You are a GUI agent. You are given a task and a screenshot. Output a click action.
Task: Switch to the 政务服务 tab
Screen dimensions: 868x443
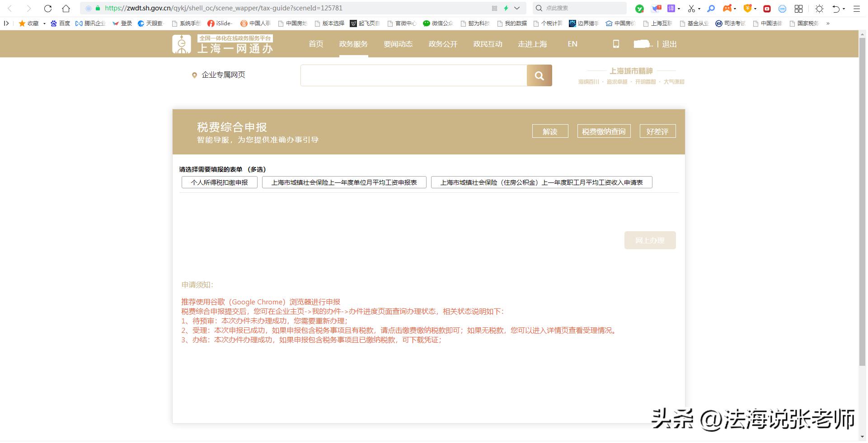pos(353,44)
